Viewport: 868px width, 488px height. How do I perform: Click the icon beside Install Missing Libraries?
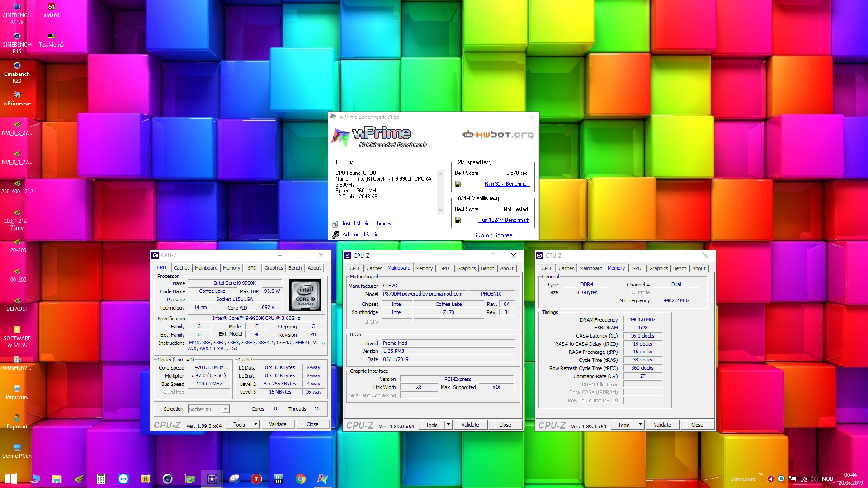335,224
